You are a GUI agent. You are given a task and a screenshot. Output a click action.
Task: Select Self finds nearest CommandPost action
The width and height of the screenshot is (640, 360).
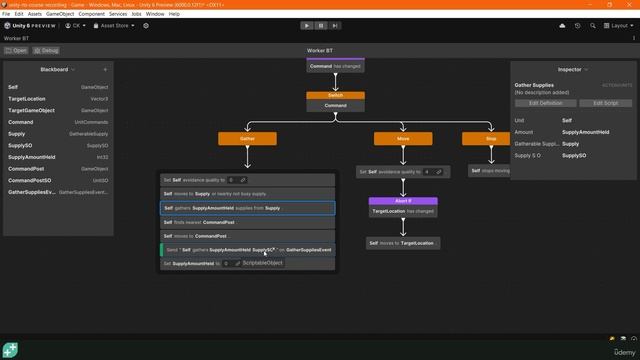coord(247,222)
